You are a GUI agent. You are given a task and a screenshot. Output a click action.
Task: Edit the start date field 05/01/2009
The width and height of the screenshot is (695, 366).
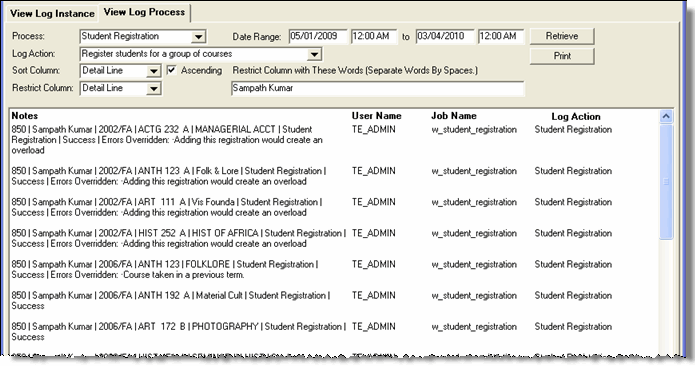click(318, 36)
